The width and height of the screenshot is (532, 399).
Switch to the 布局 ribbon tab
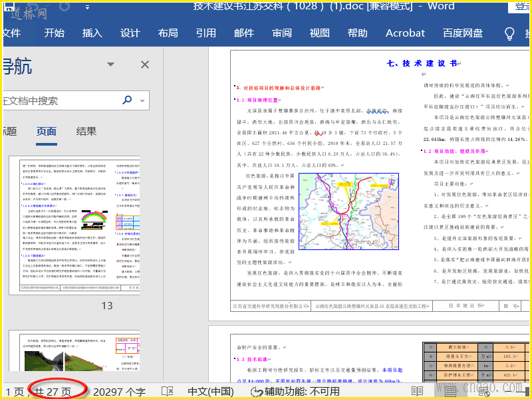[x=168, y=33]
